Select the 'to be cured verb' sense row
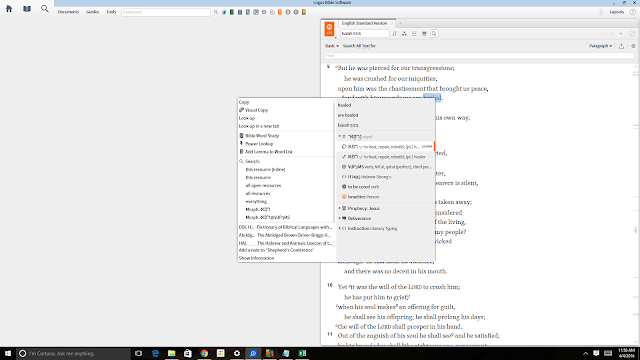Screen dimensions: 640x360 coord(386,187)
